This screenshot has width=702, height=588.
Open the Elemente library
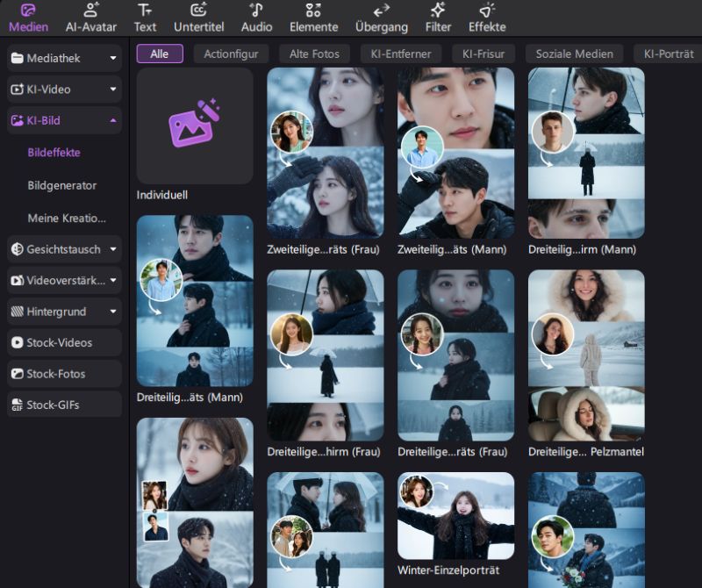point(313,11)
